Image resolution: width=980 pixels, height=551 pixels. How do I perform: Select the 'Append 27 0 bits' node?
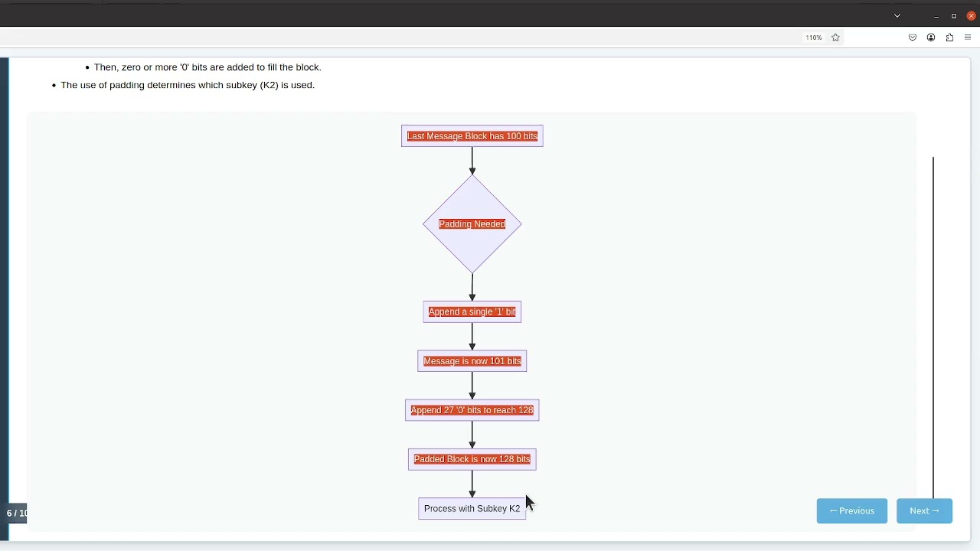(472, 410)
